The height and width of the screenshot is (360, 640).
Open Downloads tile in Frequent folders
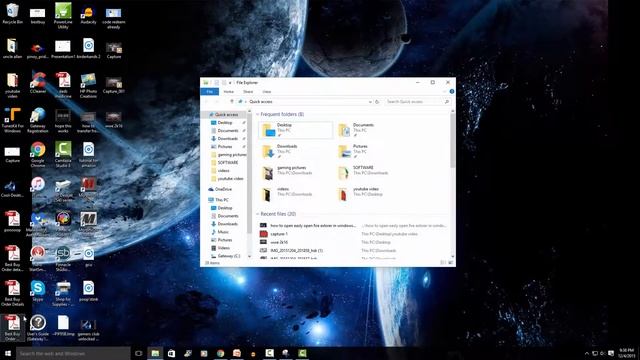296,151
